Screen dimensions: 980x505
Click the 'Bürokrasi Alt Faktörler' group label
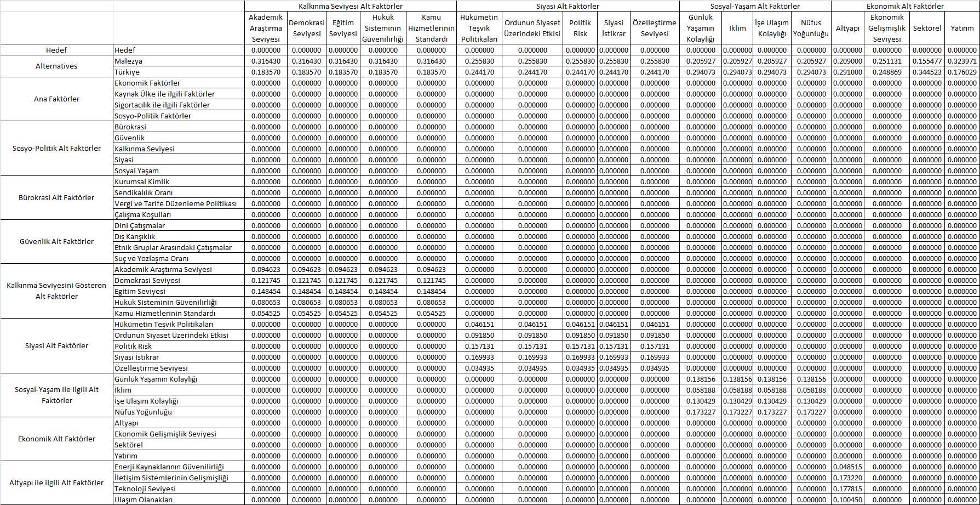pyautogui.click(x=56, y=198)
